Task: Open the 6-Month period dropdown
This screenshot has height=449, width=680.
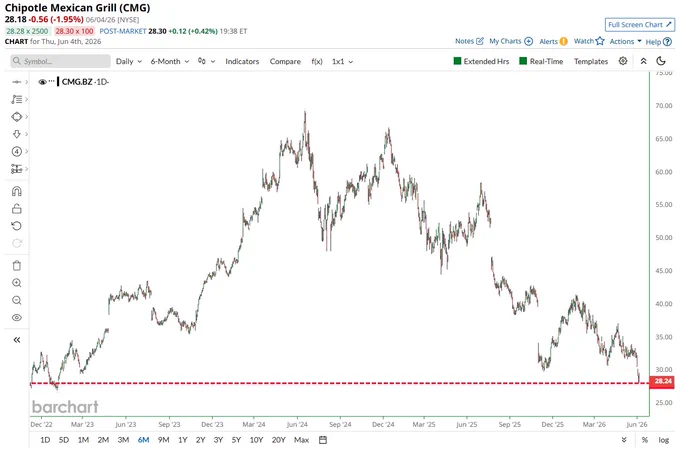Action: [170, 61]
